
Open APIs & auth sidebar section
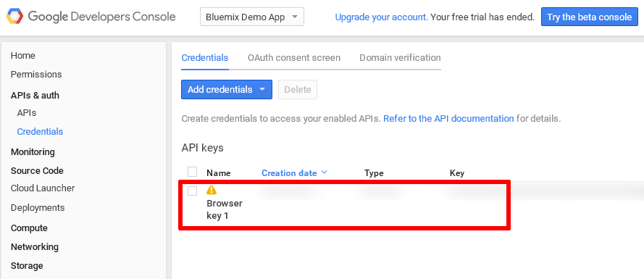pyautogui.click(x=35, y=96)
